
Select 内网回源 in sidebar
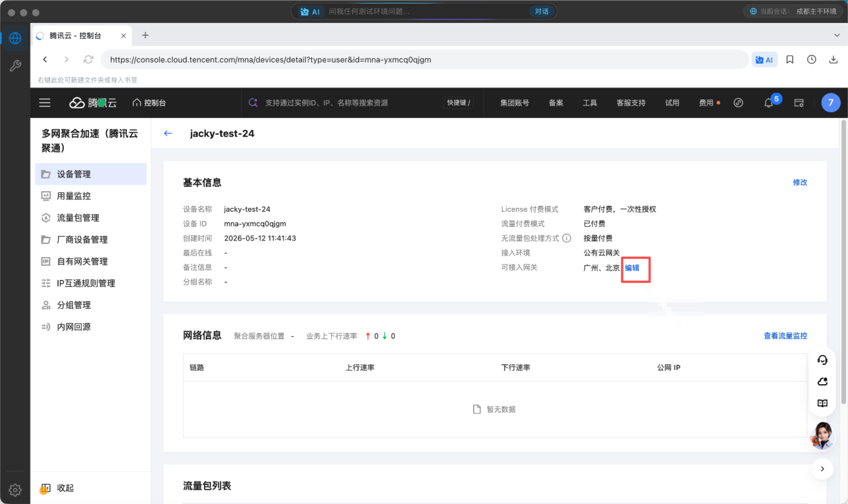click(91, 327)
